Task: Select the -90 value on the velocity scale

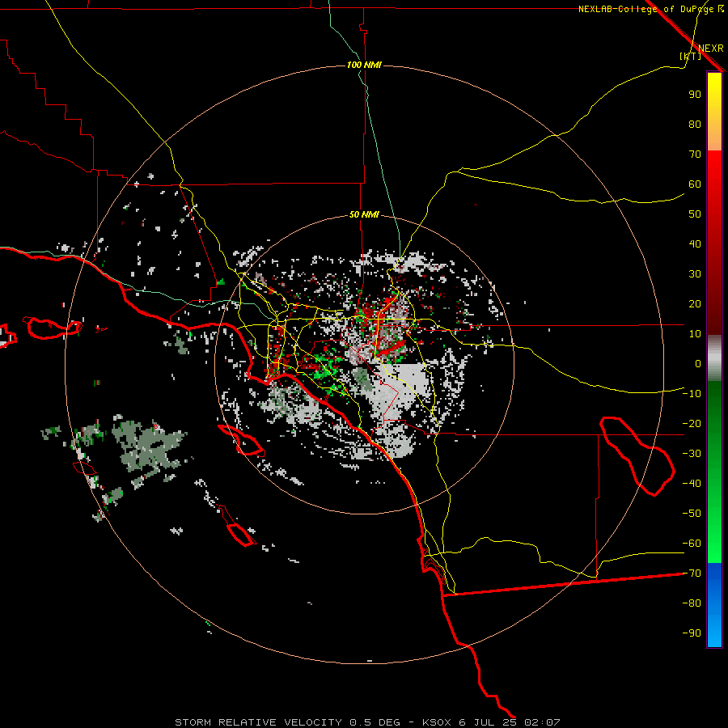Action: [692, 633]
